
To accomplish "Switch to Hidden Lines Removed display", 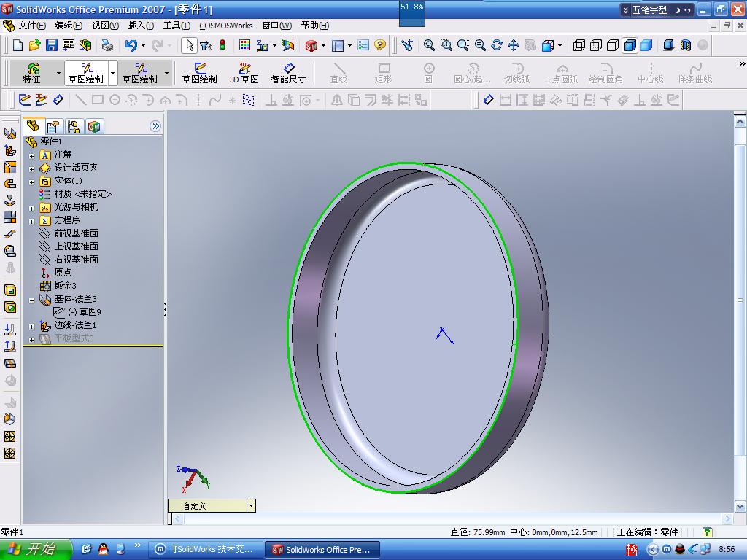I will click(613, 45).
